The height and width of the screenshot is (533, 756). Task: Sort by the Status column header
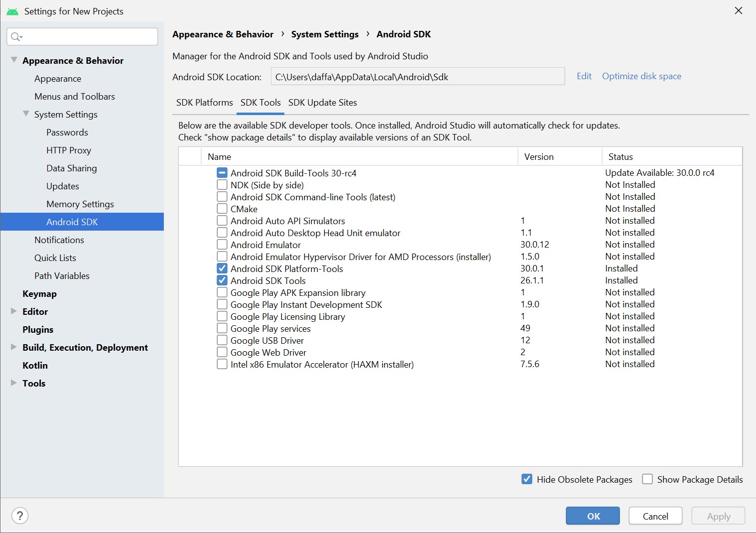pos(672,156)
